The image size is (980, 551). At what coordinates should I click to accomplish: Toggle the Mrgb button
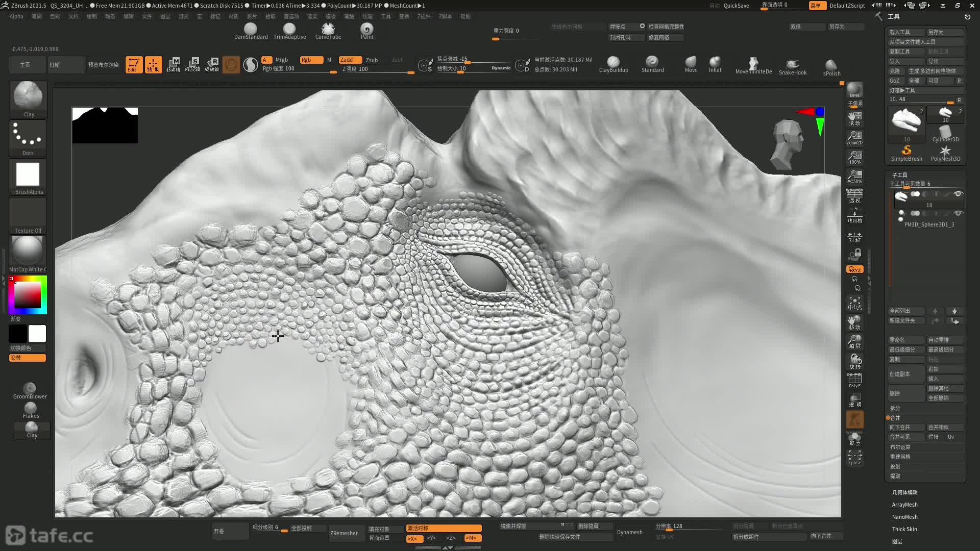(x=282, y=60)
